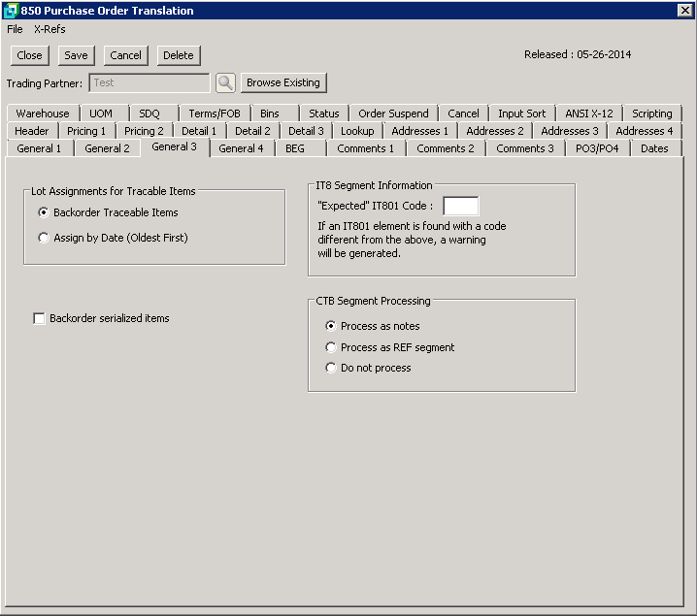Open the Terms/FOB tab
The image size is (697, 616).
pos(215,113)
